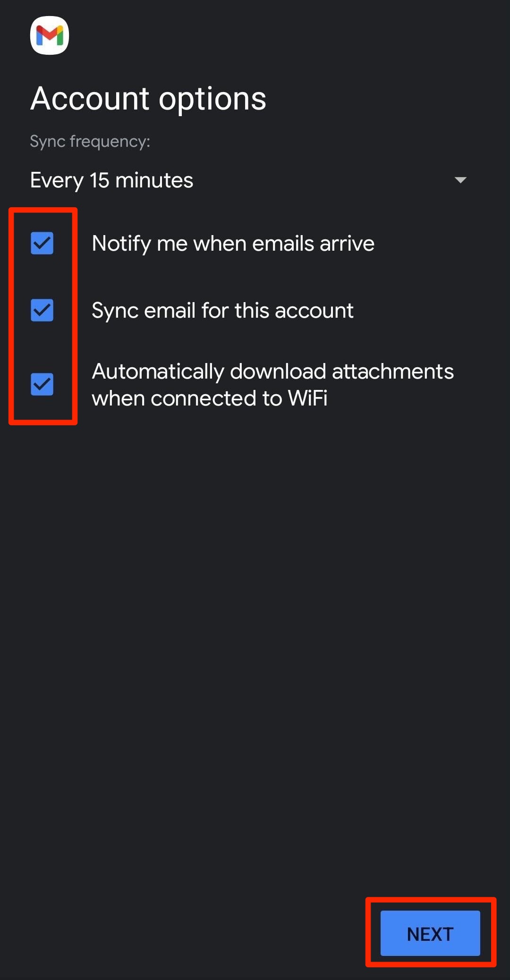Tap the 'Automatically download attachments' label text
This screenshot has width=510, height=980.
(x=272, y=372)
